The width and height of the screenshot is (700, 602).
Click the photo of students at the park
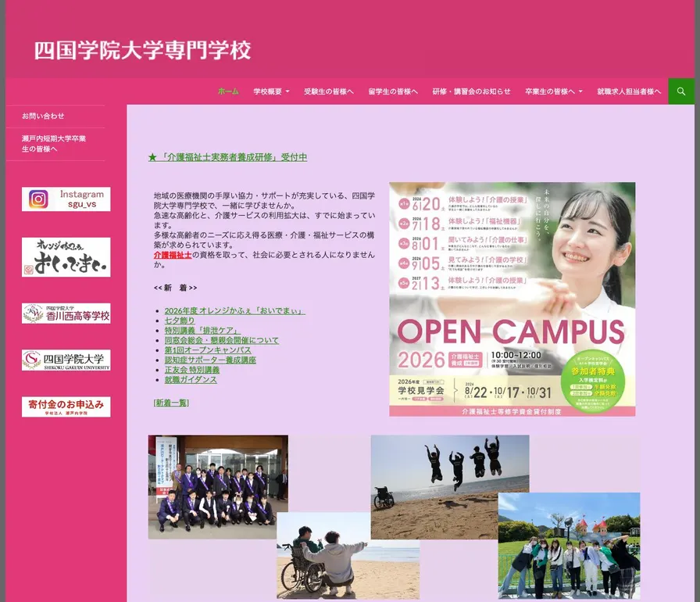pos(570,546)
